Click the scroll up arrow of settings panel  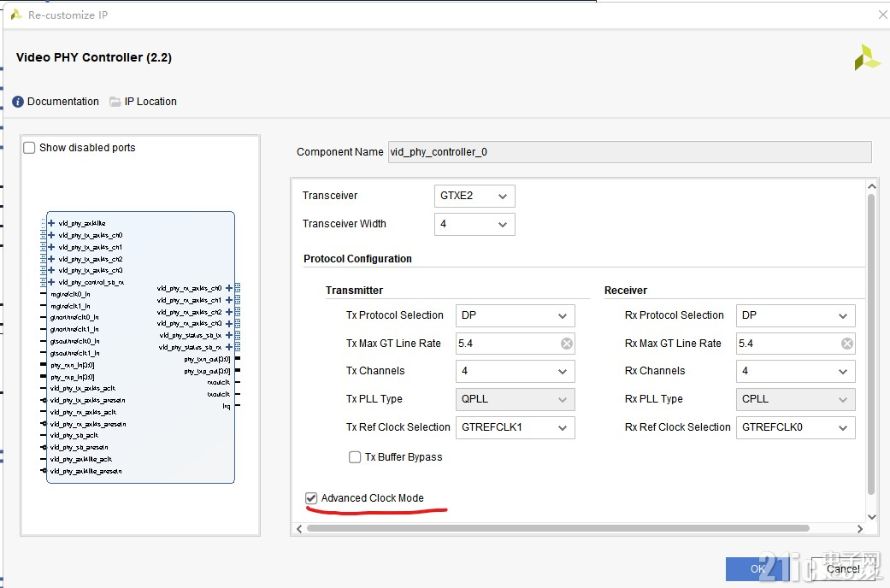click(872, 186)
